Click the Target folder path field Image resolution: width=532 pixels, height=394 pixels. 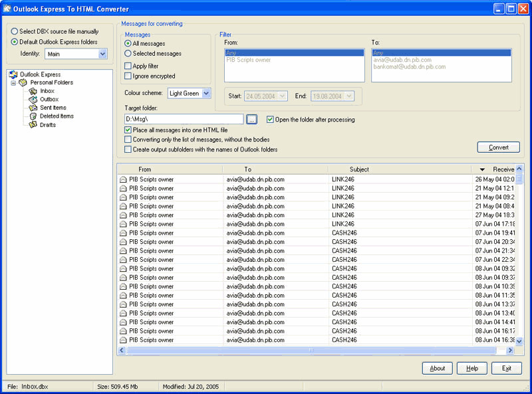point(184,119)
